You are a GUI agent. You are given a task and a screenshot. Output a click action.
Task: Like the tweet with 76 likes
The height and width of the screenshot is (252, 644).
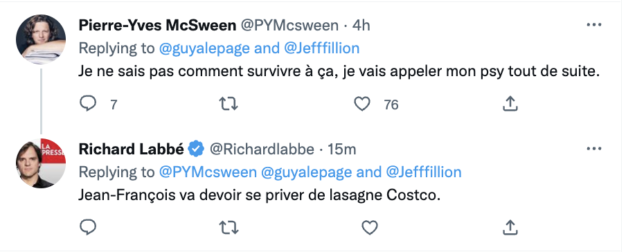[x=362, y=104]
